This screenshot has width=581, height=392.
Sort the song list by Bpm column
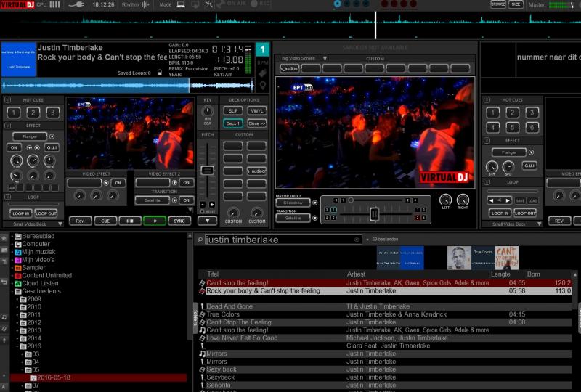pos(534,274)
